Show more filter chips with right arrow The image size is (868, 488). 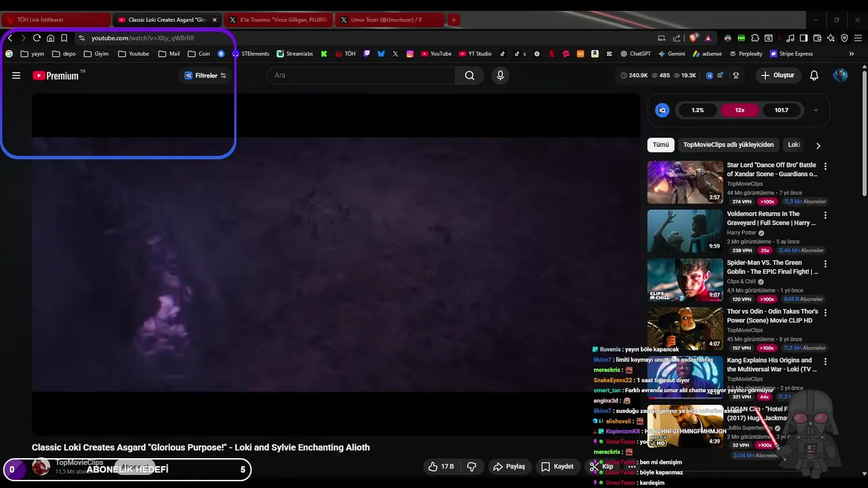coord(818,145)
